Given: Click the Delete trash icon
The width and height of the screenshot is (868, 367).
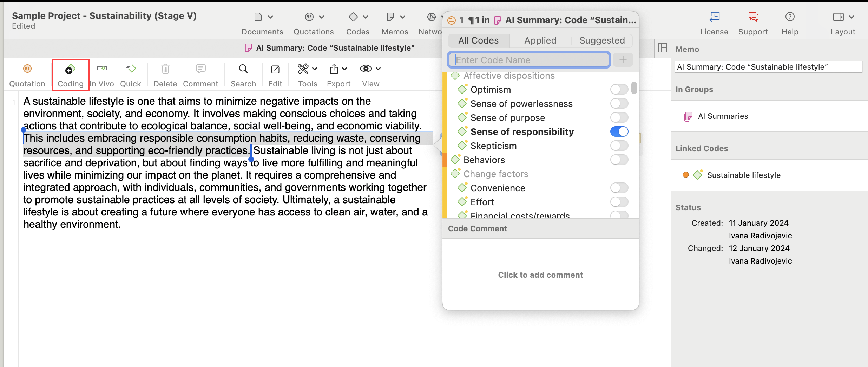Looking at the screenshot, I should (165, 69).
